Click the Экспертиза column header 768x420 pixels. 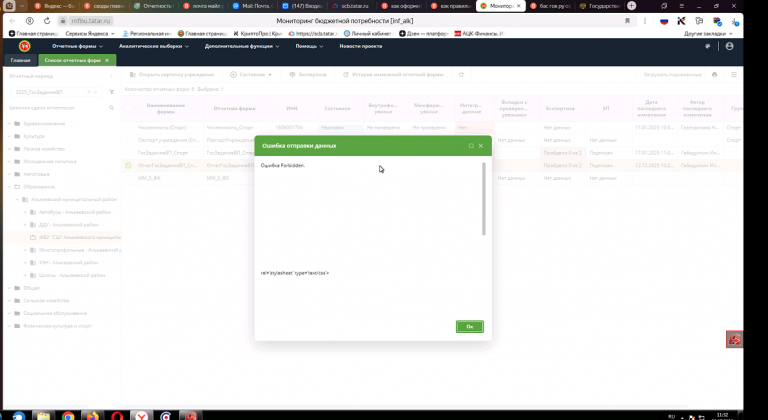point(559,108)
